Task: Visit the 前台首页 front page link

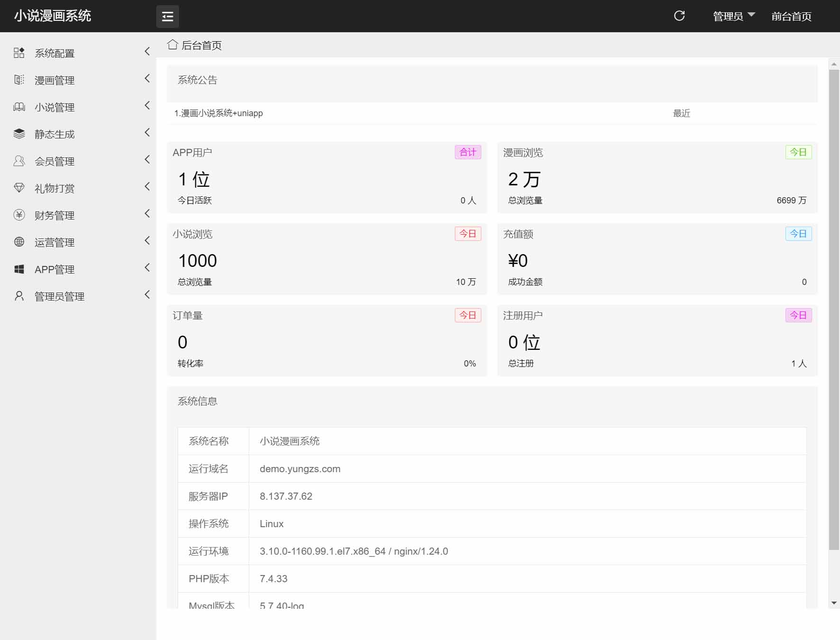Action: click(x=791, y=16)
